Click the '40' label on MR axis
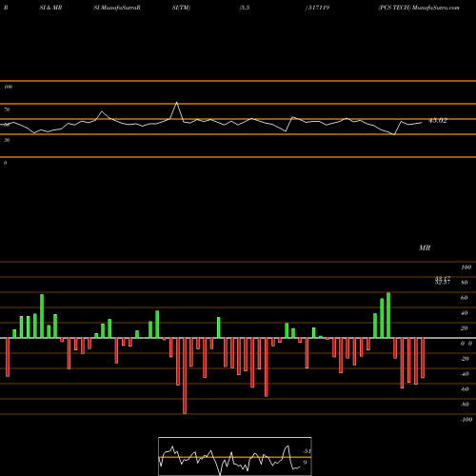 click(x=465, y=313)
